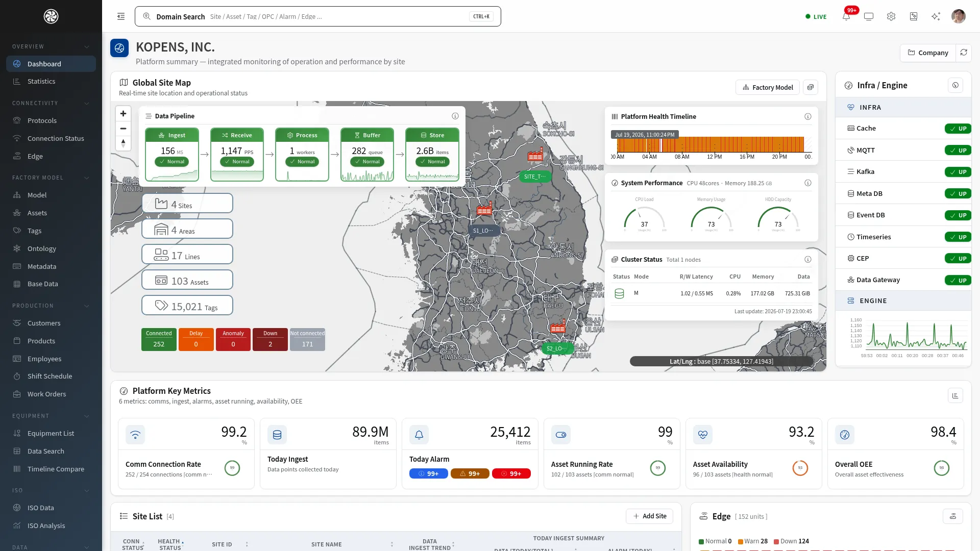Screen dimensions: 980x551
Task: Open the map layers icon beside Factory Model
Action: tap(811, 87)
